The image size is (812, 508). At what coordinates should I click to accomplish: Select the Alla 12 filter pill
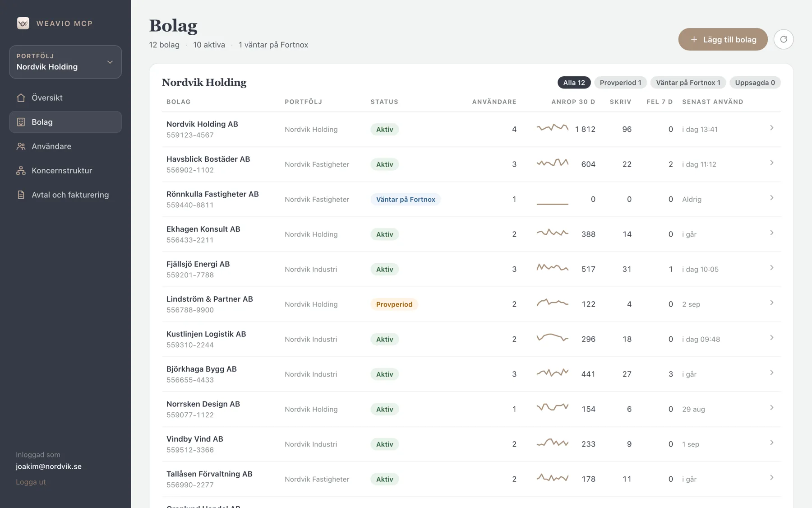pos(574,83)
